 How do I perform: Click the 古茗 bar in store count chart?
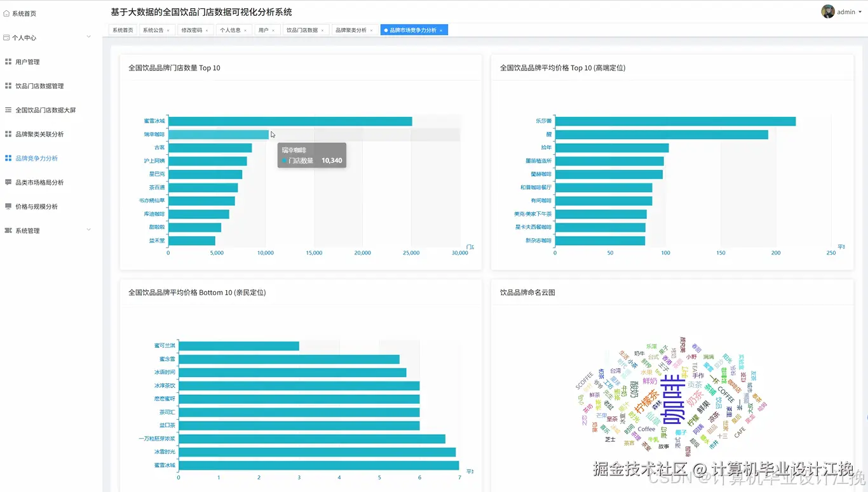210,148
